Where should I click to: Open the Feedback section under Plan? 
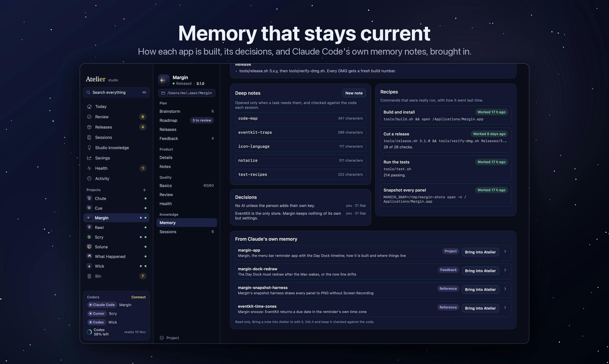click(187, 139)
